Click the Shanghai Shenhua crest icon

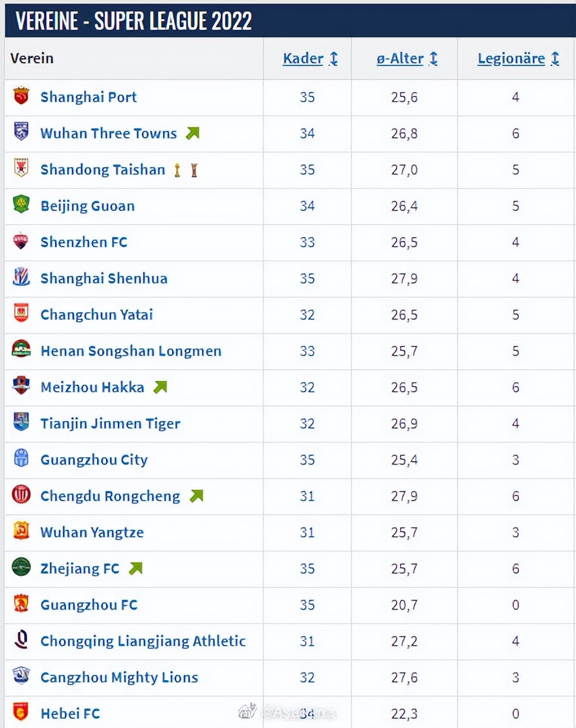pos(21,278)
